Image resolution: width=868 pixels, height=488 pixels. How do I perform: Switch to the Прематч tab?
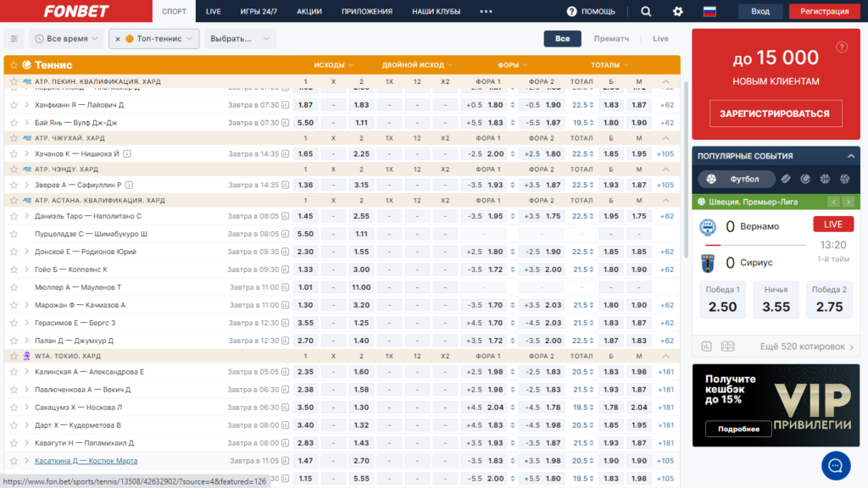(611, 39)
